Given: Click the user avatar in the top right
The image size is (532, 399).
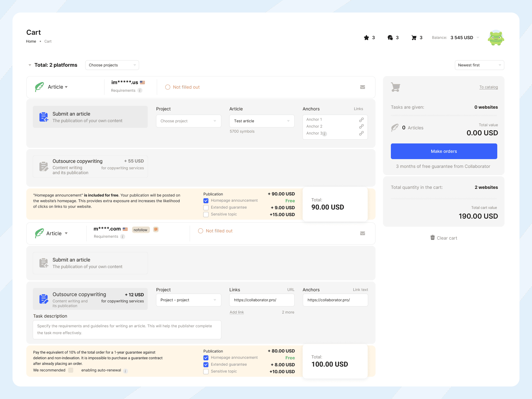Looking at the screenshot, I should (x=496, y=38).
